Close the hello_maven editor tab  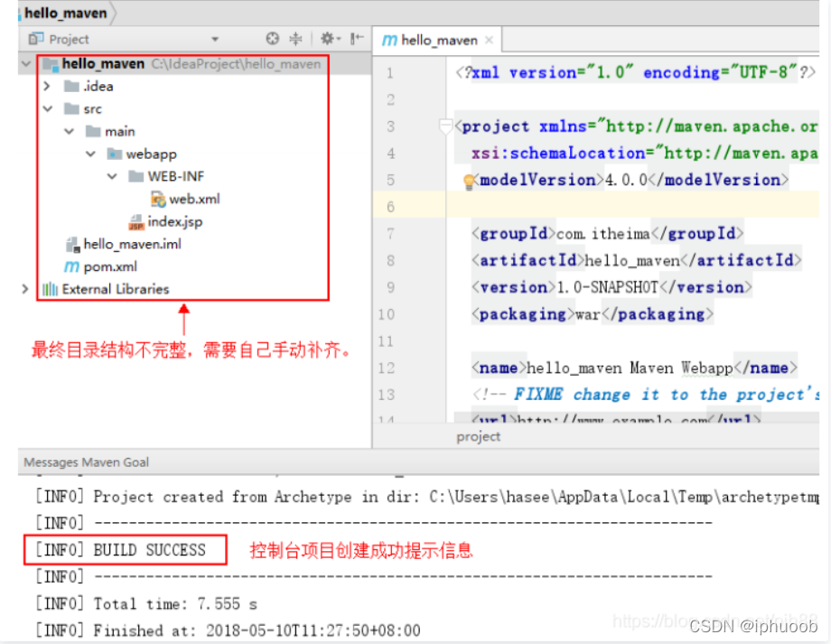pyautogui.click(x=489, y=41)
